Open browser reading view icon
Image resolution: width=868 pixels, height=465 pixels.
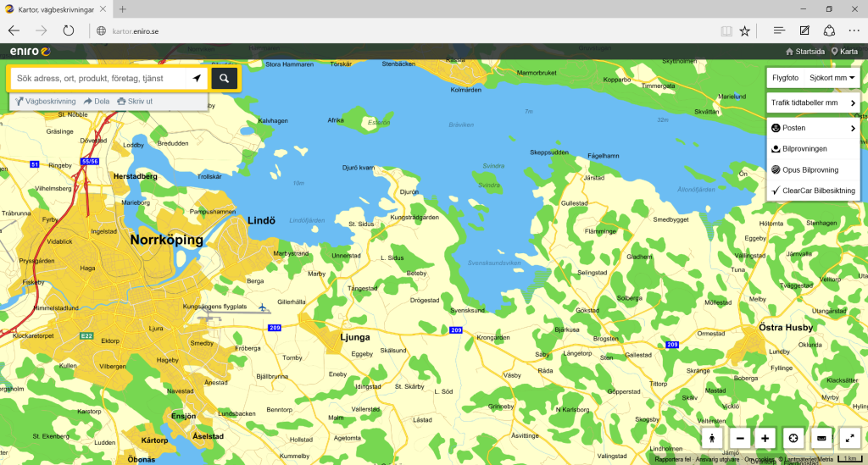click(726, 31)
